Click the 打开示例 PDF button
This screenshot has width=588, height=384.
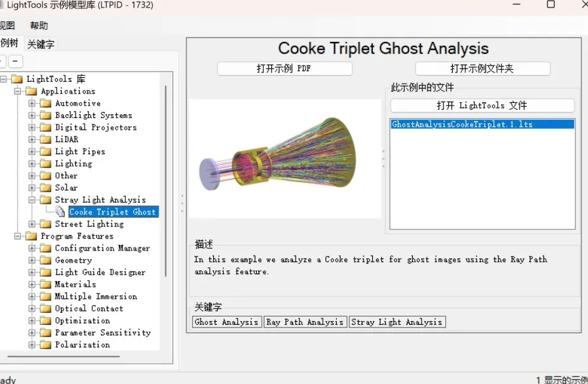pos(284,69)
